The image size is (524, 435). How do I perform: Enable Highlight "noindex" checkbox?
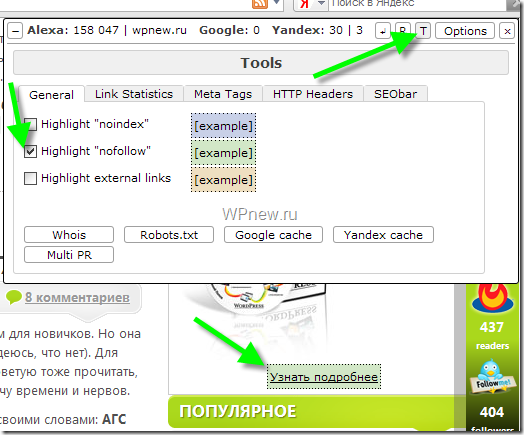tap(30, 124)
